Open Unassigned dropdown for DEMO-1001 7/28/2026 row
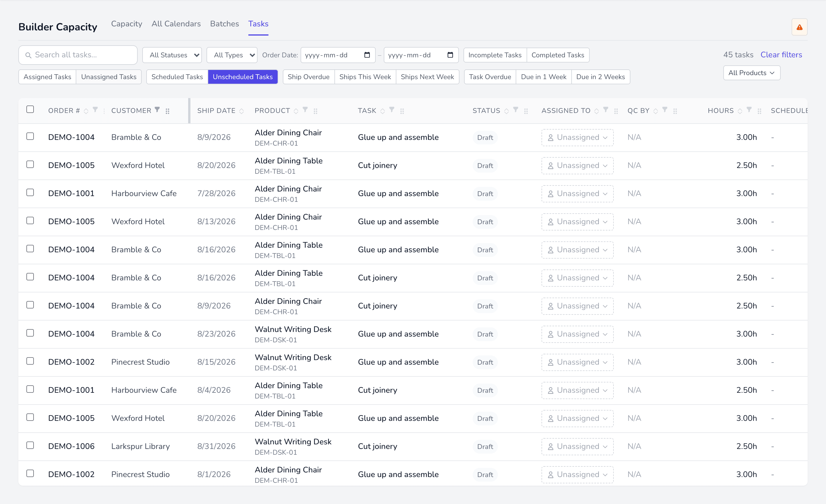Image resolution: width=826 pixels, height=504 pixels. click(577, 194)
